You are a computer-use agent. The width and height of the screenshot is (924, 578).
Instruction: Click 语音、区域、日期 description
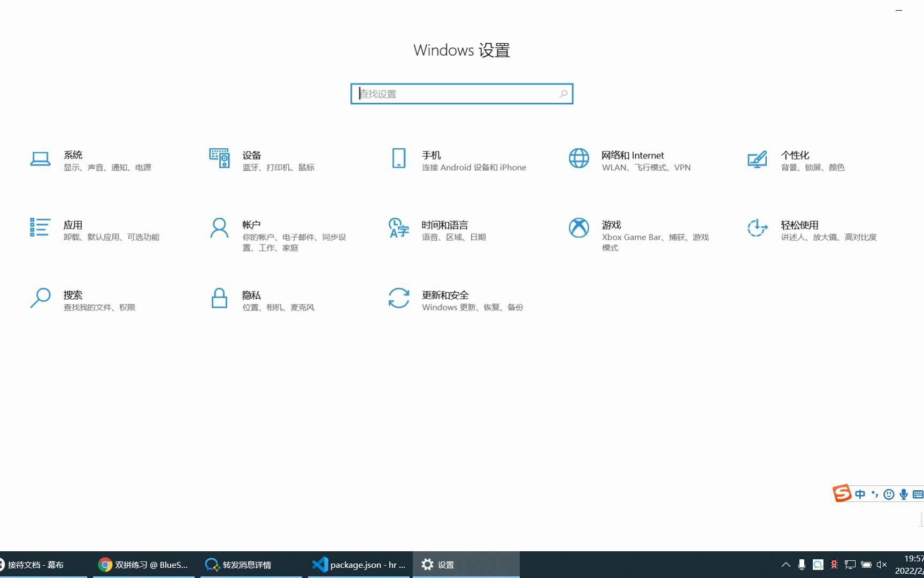pos(453,237)
